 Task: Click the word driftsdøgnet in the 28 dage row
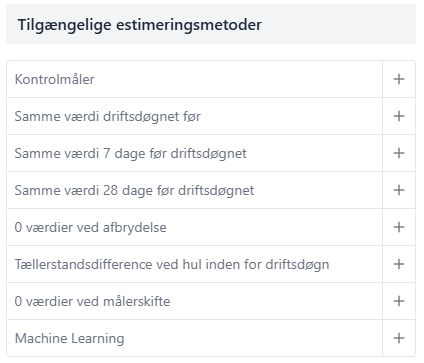pyautogui.click(x=216, y=191)
